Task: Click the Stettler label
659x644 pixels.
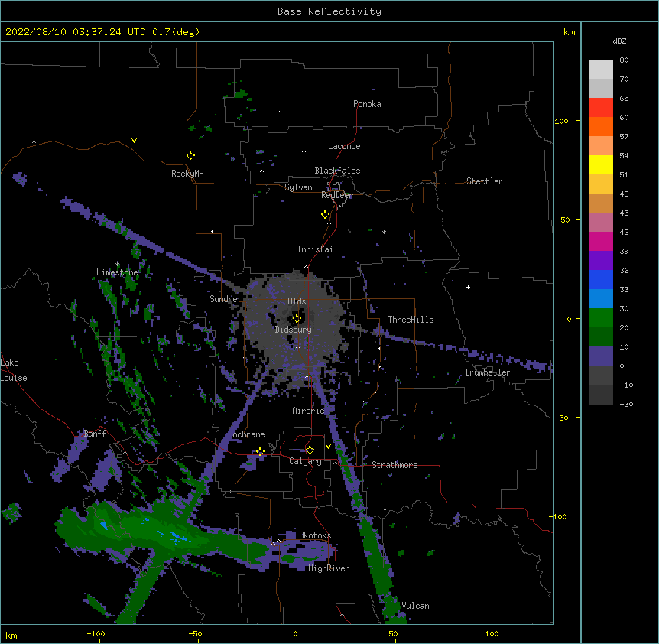Action: pyautogui.click(x=484, y=181)
